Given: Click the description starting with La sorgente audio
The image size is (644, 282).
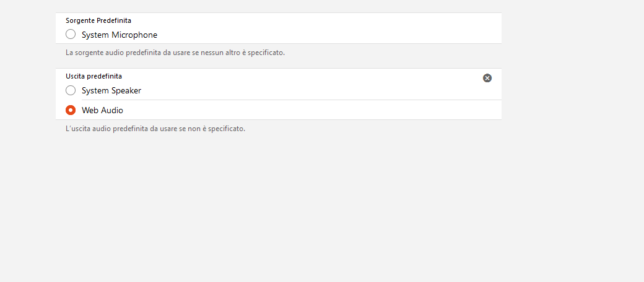Looking at the screenshot, I should point(175,53).
